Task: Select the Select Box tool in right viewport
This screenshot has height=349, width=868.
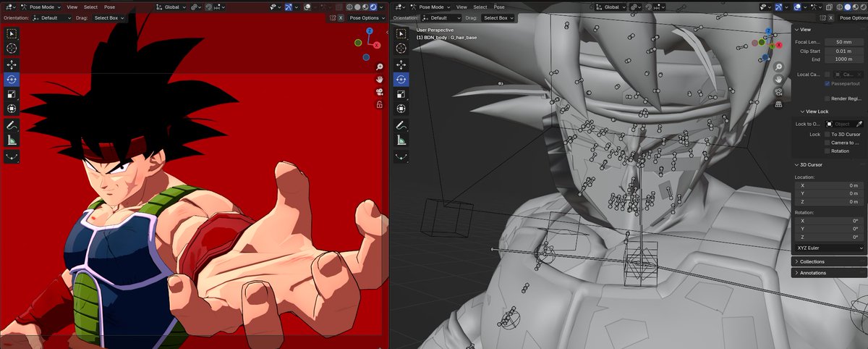Action: click(401, 33)
